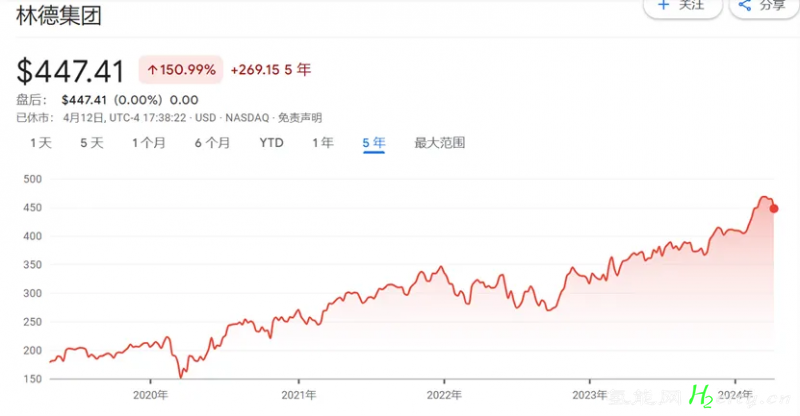Select the 1 个月 range tab
The image size is (800, 416).
coord(149,143)
